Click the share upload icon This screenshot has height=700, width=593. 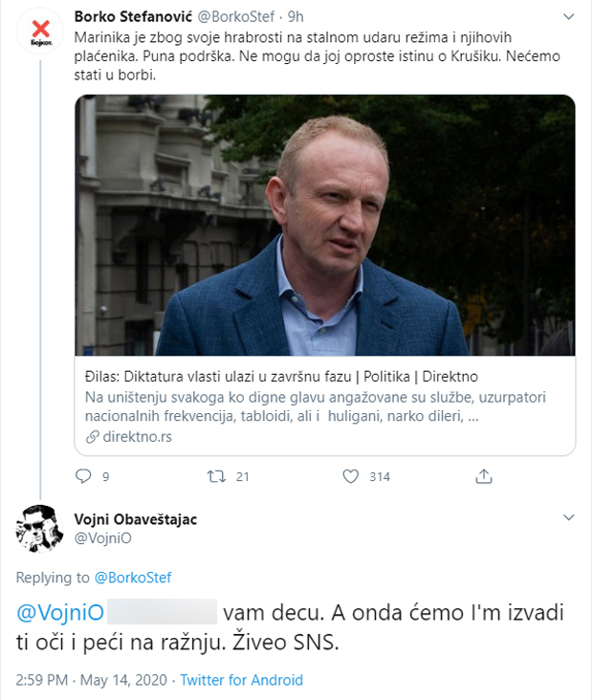484,476
